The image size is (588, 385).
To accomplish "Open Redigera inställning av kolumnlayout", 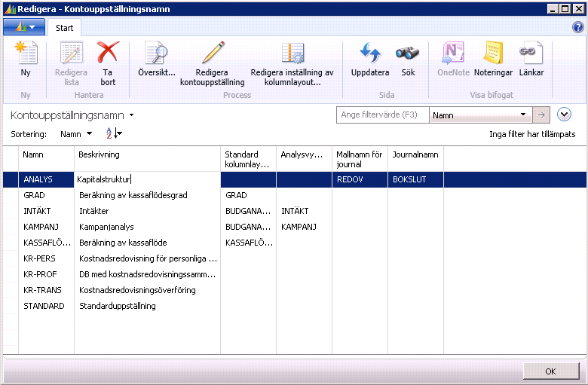I will [x=292, y=53].
